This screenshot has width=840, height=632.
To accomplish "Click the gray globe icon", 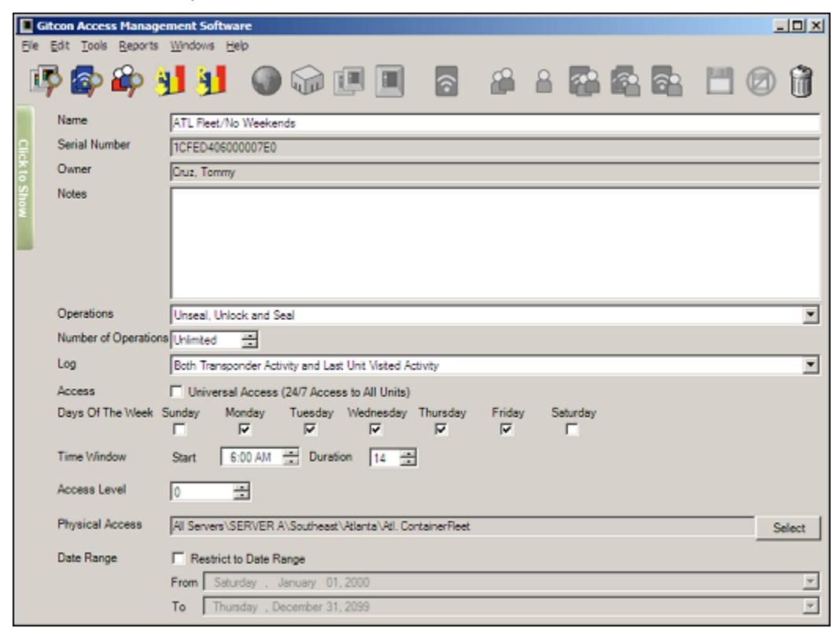I will point(267,80).
